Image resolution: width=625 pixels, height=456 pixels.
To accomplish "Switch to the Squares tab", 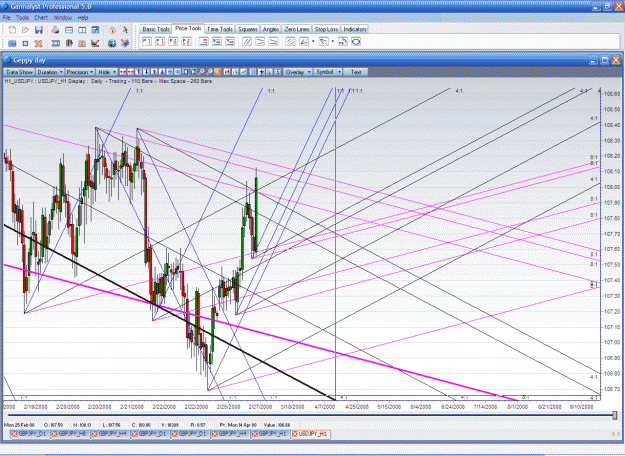I will tap(248, 29).
